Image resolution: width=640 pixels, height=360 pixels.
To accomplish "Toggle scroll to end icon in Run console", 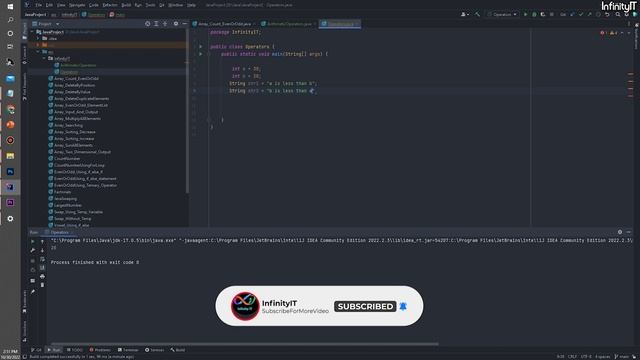I will point(42,268).
